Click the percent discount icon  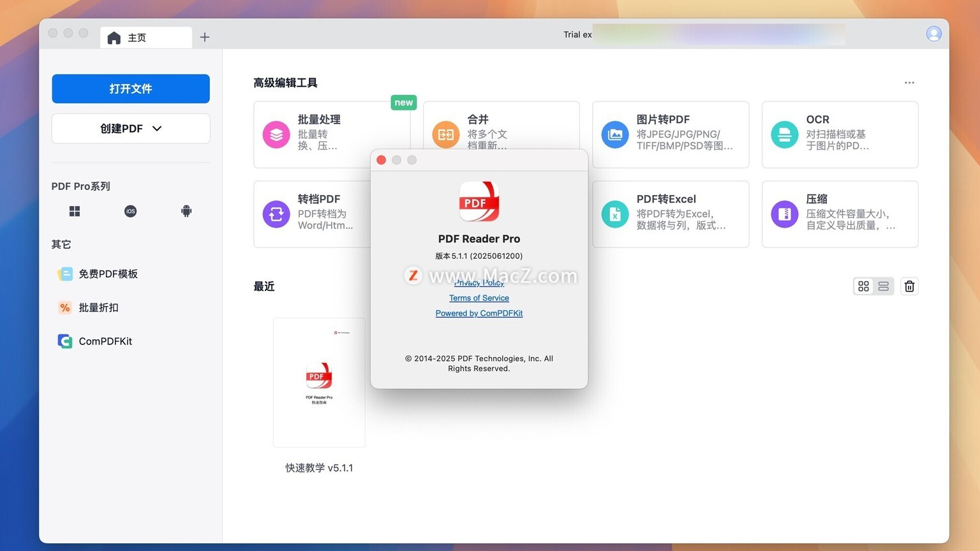pyautogui.click(x=65, y=307)
